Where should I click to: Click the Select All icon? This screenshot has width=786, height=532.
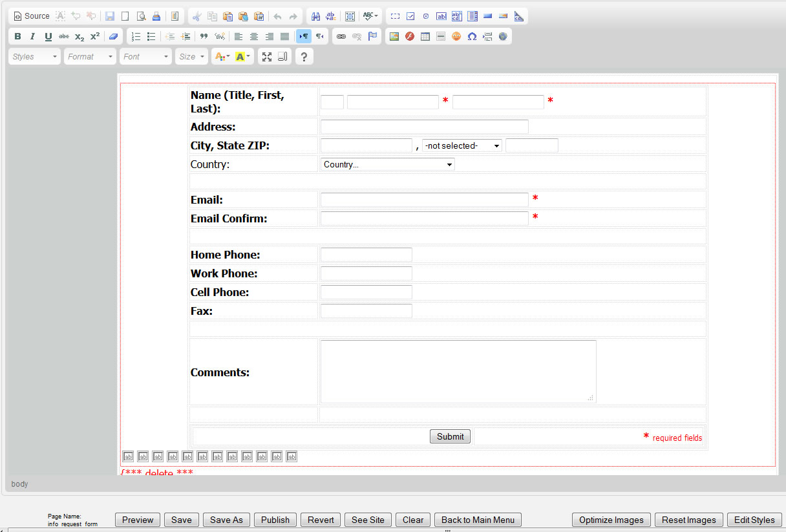(350, 16)
